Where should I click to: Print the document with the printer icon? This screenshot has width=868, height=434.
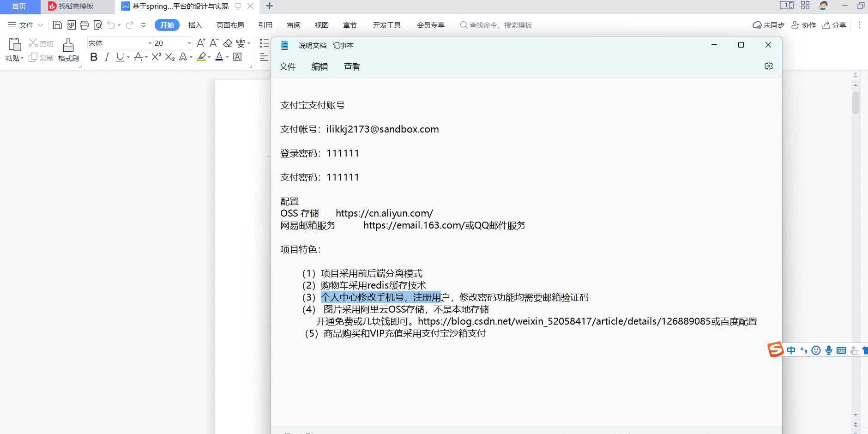84,25
